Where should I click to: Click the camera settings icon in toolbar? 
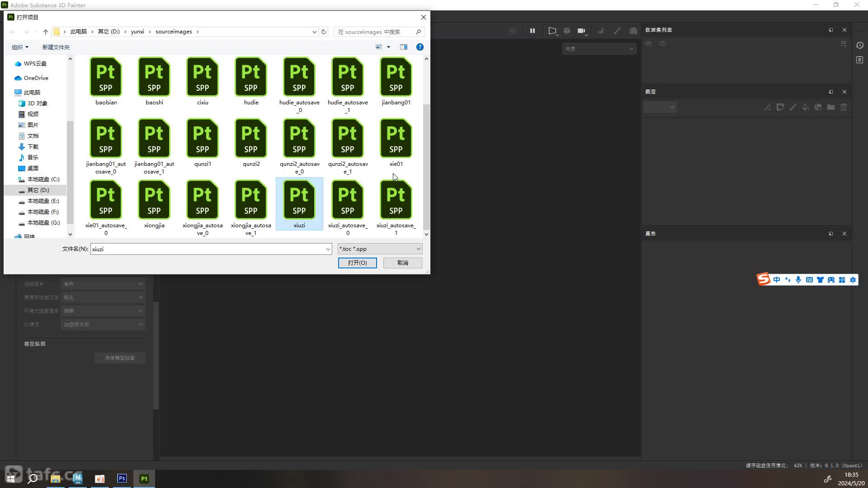point(582,31)
